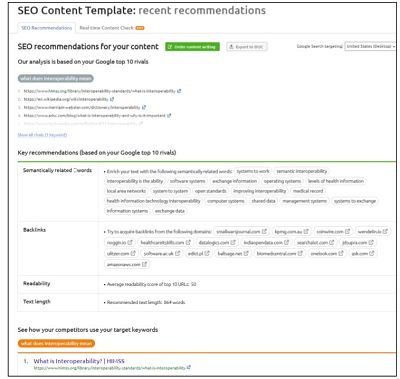This screenshot has width=400, height=379.
Task: Click external link icon on kpmg.com.au backlink
Action: [x=306, y=231]
